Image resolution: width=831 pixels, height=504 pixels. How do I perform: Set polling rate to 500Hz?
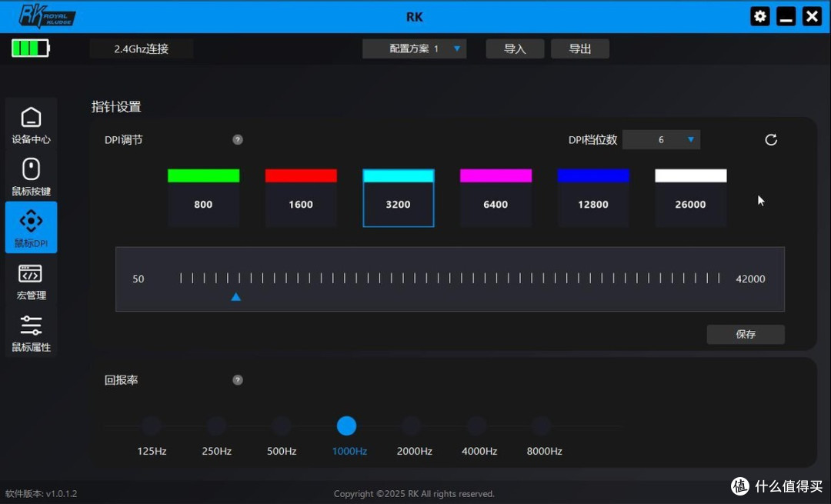pos(282,426)
